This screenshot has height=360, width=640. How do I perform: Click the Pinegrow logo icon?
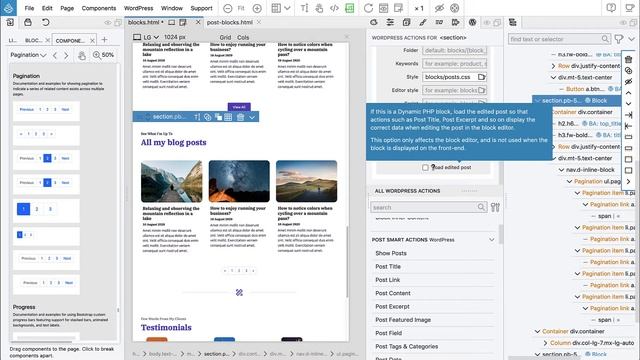[x=8, y=8]
